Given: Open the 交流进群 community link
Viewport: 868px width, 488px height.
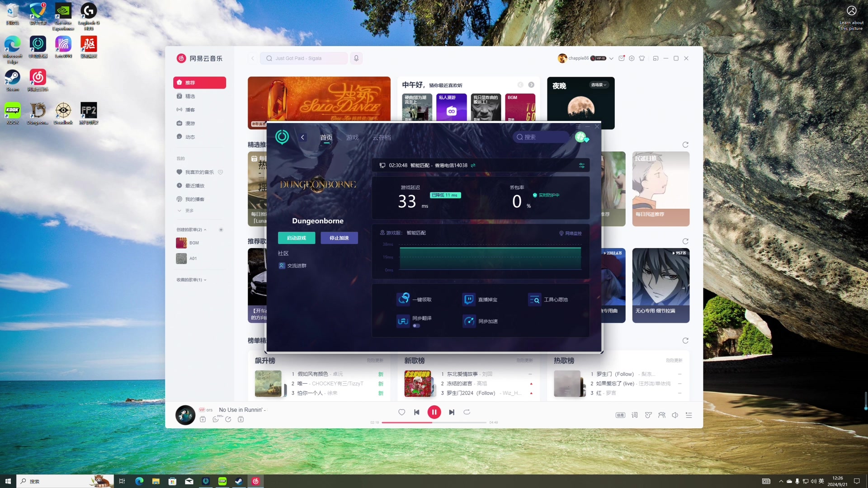Looking at the screenshot, I should click(x=292, y=266).
